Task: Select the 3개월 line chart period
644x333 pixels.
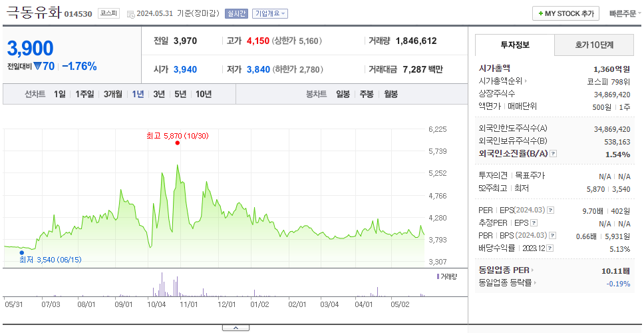Action: coord(113,94)
